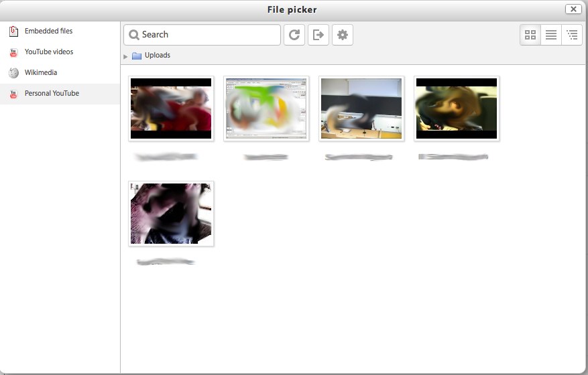
Task: Expand the path arrow before Uploads
Action: coord(125,56)
